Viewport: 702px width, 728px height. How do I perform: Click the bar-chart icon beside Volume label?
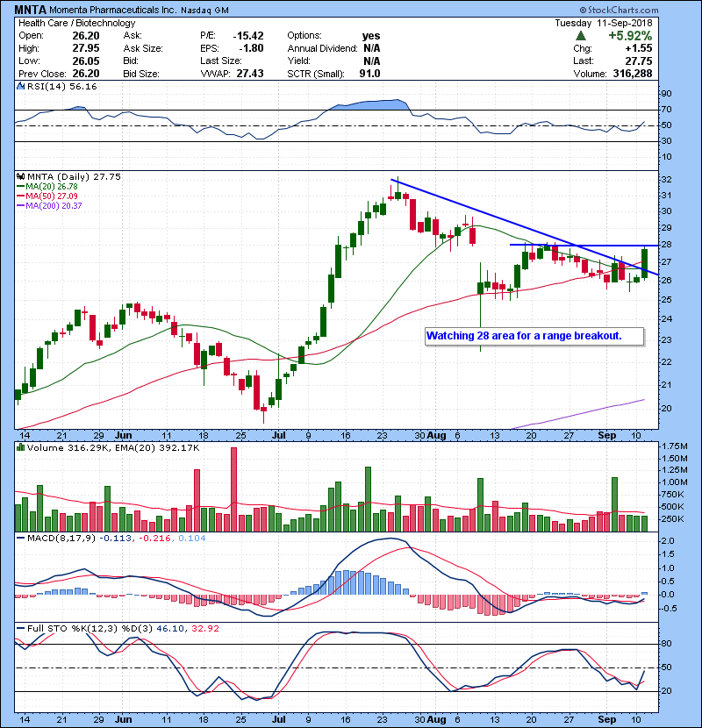pyautogui.click(x=20, y=447)
